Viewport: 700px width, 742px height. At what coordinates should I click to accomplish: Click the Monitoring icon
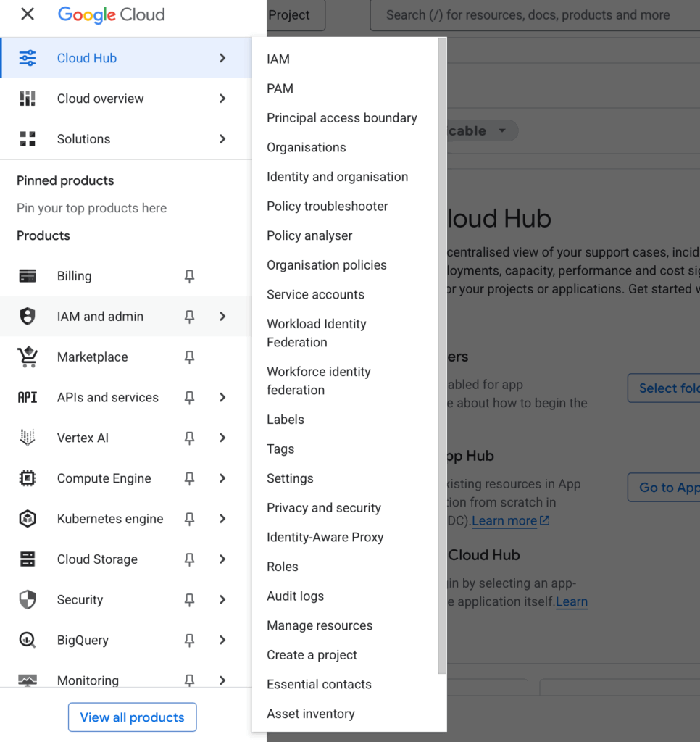[x=28, y=680]
